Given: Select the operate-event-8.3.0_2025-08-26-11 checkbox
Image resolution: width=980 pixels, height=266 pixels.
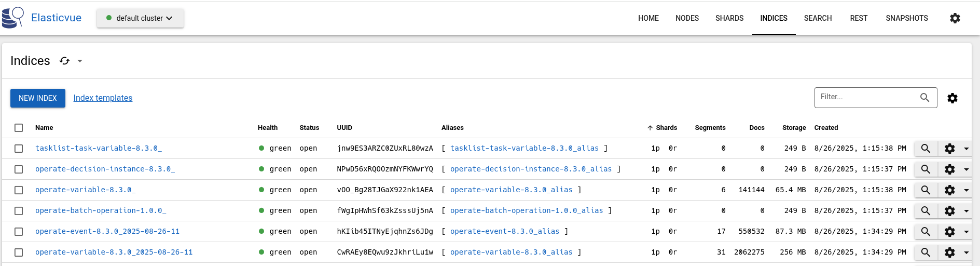Looking at the screenshot, I should coord(19,232).
